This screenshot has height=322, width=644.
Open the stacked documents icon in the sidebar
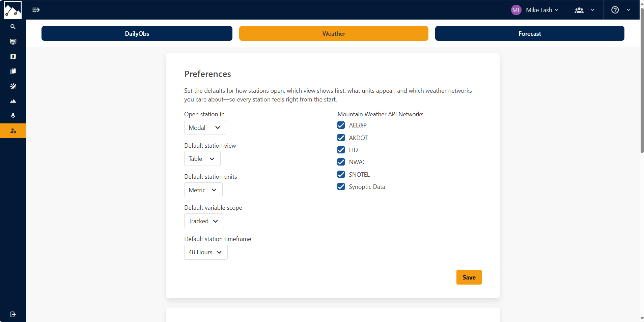(13, 71)
